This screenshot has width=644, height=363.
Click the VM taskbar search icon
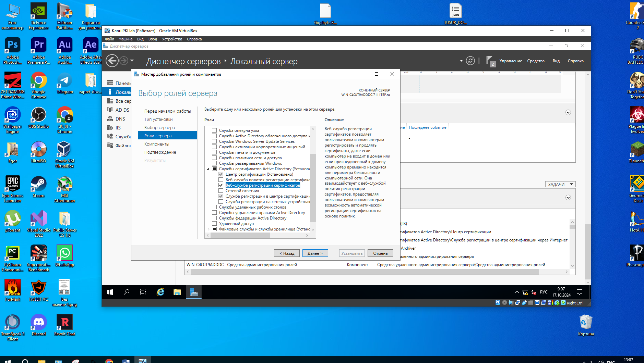coord(127,292)
